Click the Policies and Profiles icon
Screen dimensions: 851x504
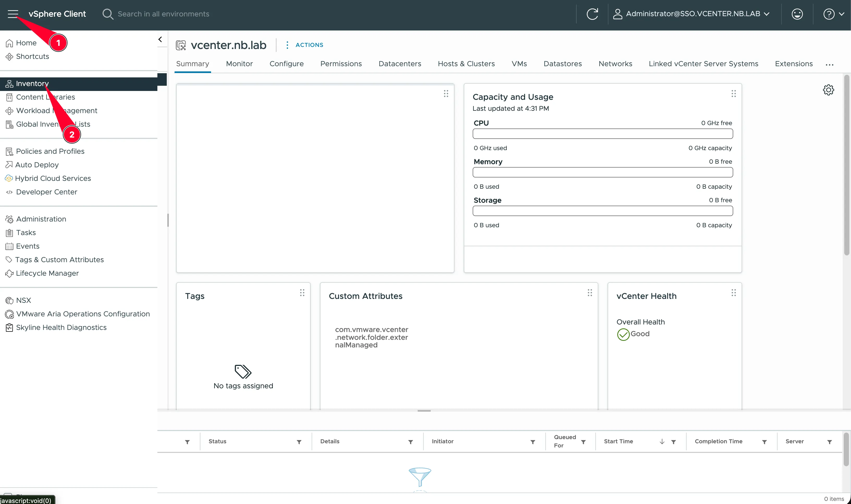coord(9,151)
